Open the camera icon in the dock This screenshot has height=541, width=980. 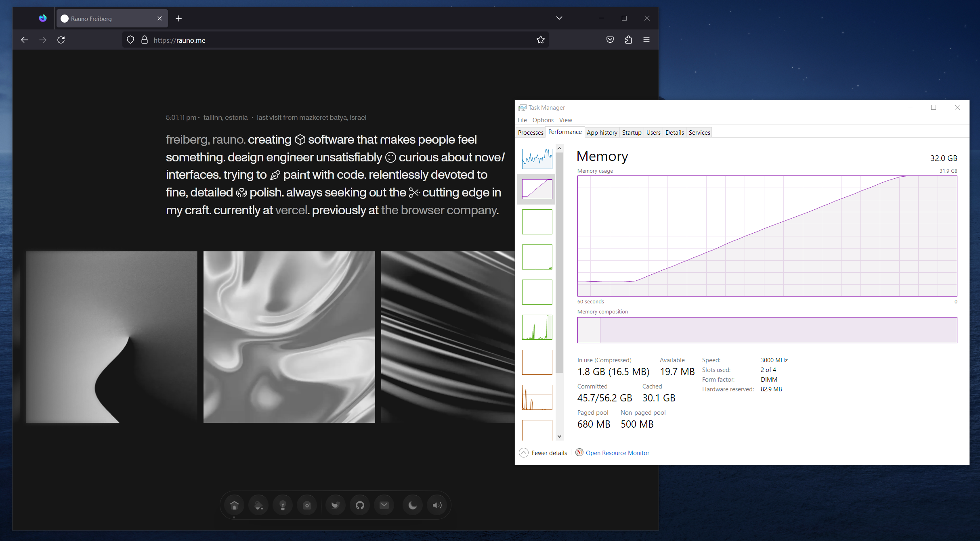(307, 505)
